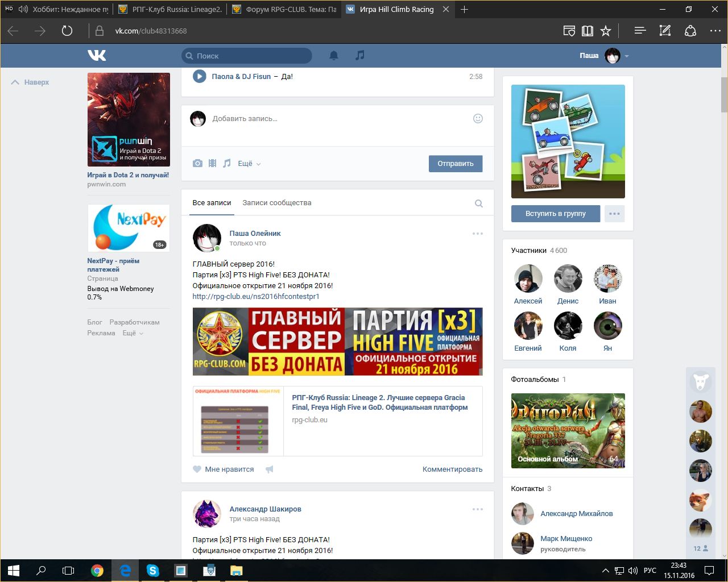Open options for Паша Олейник post
This screenshot has width=728, height=582.
coord(477,234)
